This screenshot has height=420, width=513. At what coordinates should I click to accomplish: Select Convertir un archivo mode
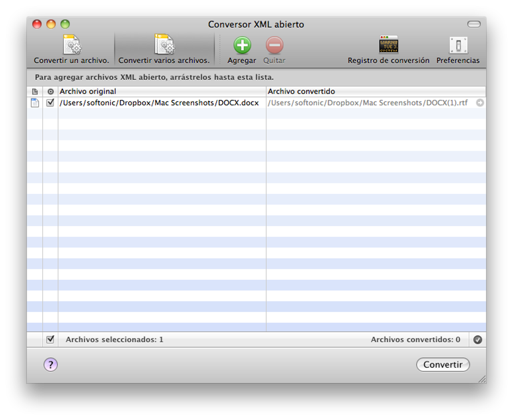[x=71, y=49]
